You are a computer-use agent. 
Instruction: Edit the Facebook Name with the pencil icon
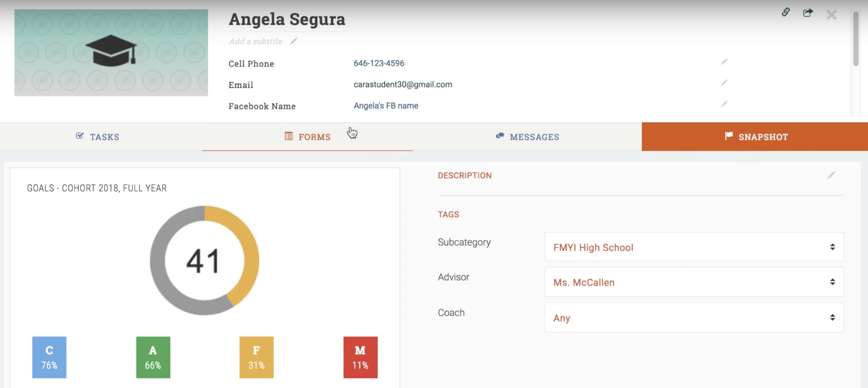click(724, 104)
